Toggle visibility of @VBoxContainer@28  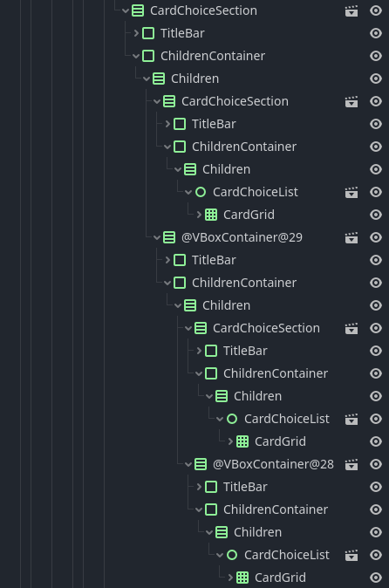376,464
